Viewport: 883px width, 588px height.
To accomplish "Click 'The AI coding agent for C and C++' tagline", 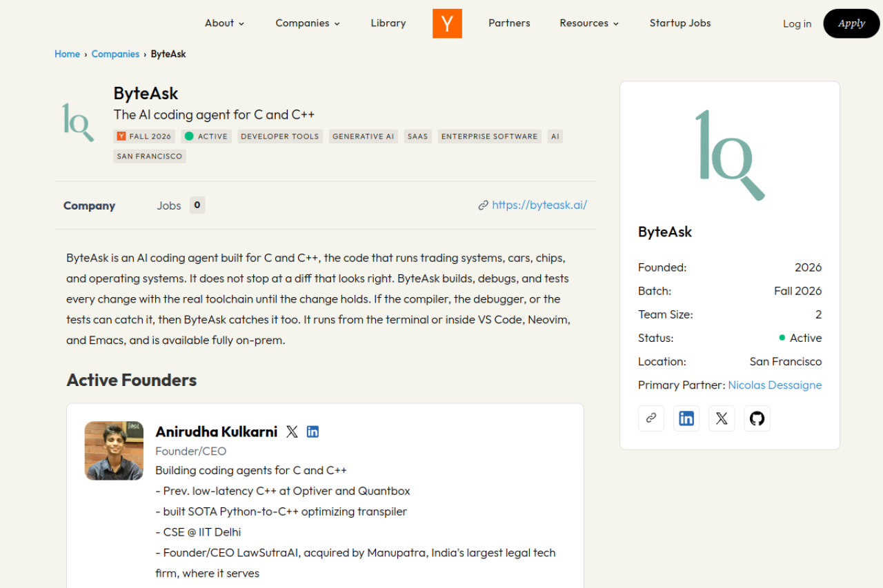I will pos(214,114).
